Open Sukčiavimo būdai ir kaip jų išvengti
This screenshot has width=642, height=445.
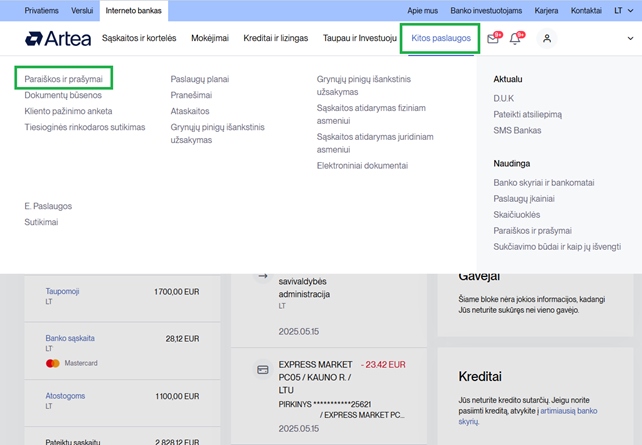[557, 246]
